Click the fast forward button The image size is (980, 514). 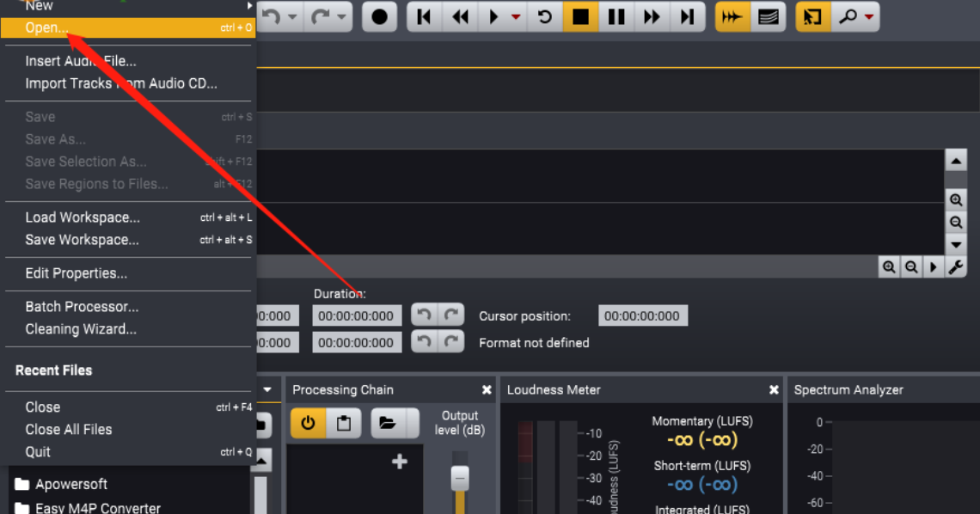point(652,17)
